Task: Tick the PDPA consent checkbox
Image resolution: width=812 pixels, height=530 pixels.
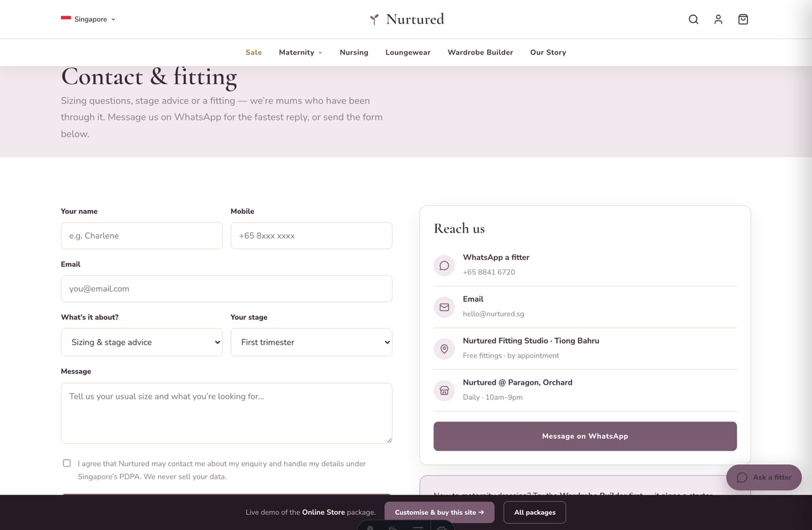Action: (67, 463)
